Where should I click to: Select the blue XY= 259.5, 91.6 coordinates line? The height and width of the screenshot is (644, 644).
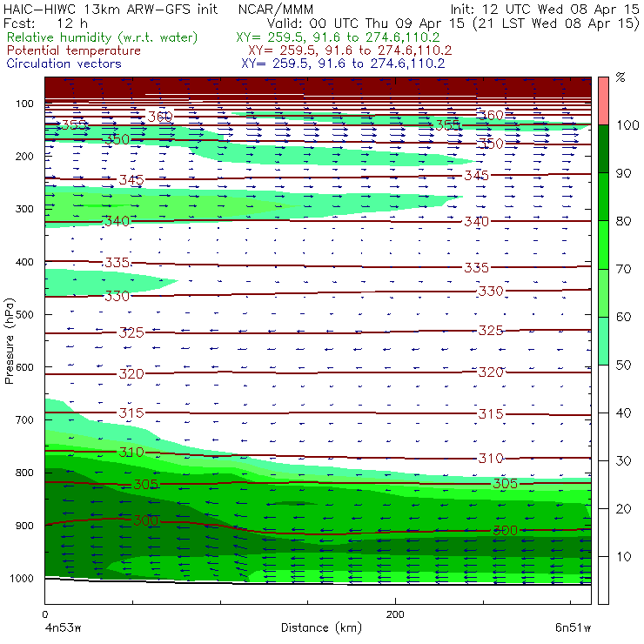[343, 64]
